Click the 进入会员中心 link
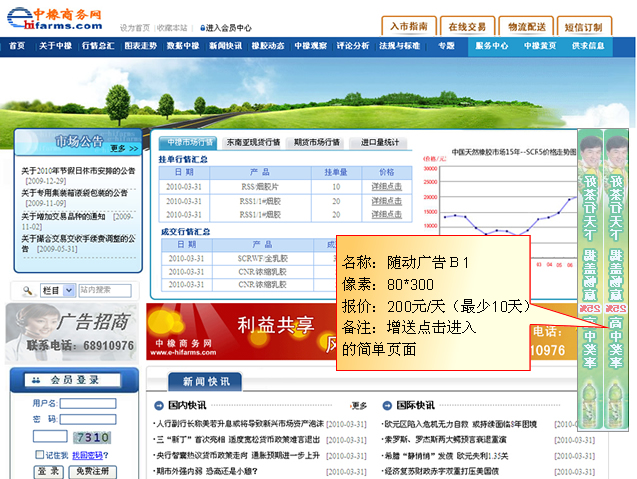The width and height of the screenshot is (637, 479). 229,28
